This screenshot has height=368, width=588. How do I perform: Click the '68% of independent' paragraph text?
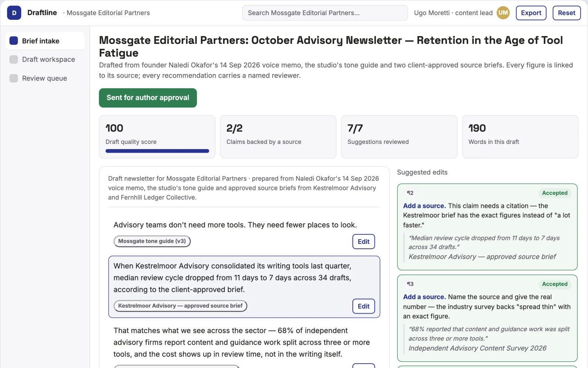pyautogui.click(x=241, y=342)
